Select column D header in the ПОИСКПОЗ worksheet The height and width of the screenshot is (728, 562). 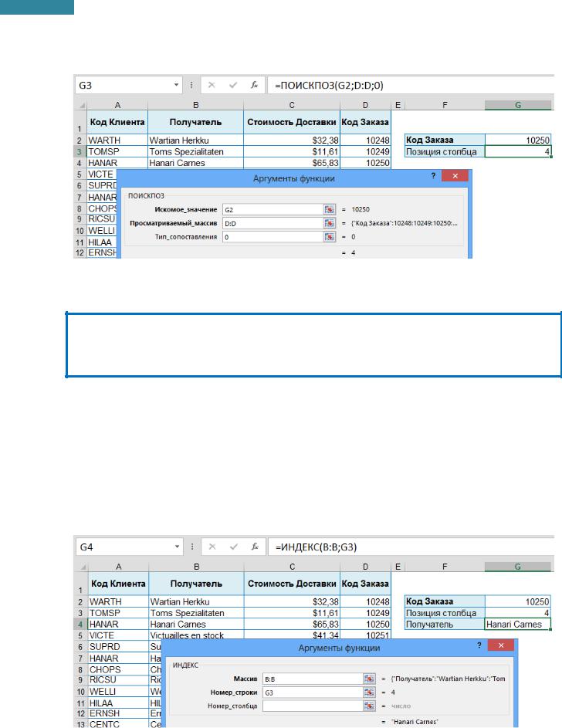point(365,106)
